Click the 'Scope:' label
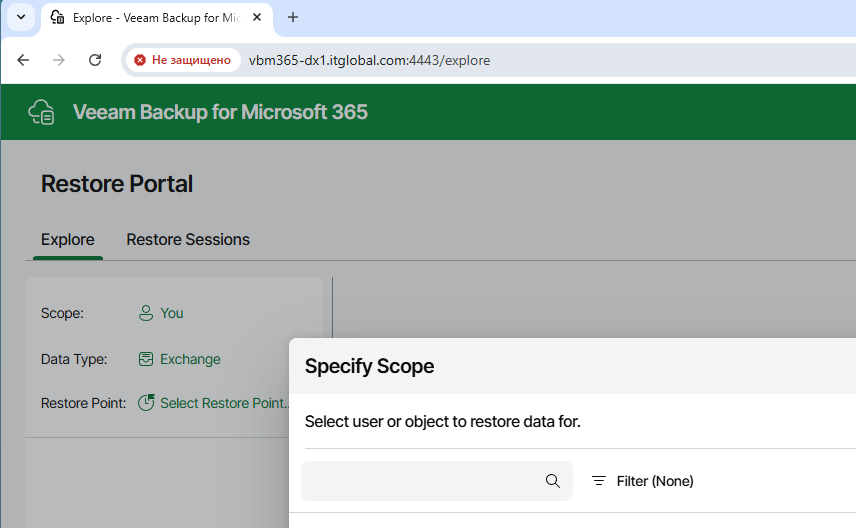Image resolution: width=856 pixels, height=528 pixels. (62, 313)
